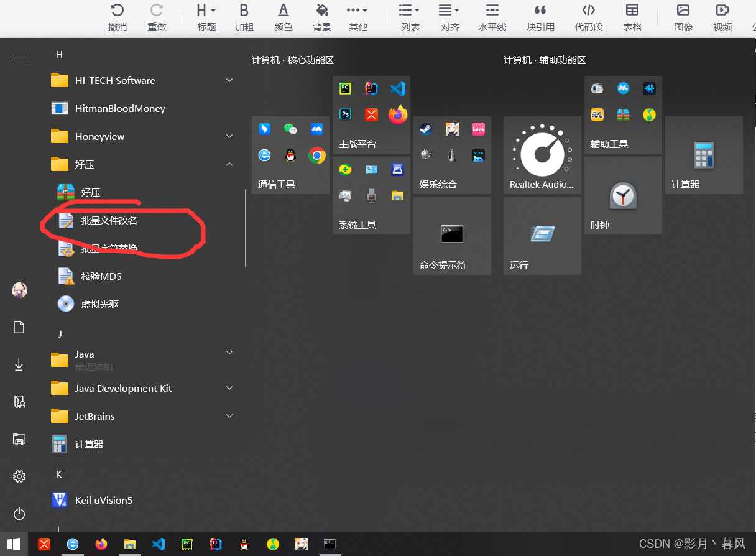This screenshot has width=756, height=556.
Task: Open the scanner app icon in 系统工具 folder
Action: coord(397,169)
